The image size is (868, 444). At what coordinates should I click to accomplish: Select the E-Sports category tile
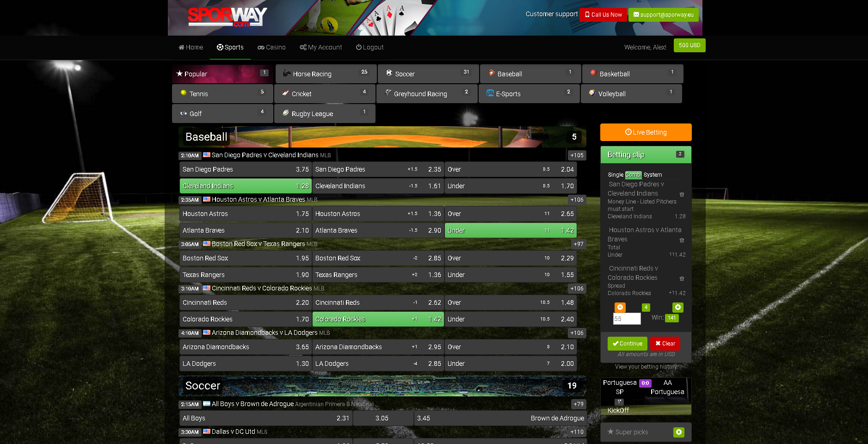pyautogui.click(x=529, y=94)
